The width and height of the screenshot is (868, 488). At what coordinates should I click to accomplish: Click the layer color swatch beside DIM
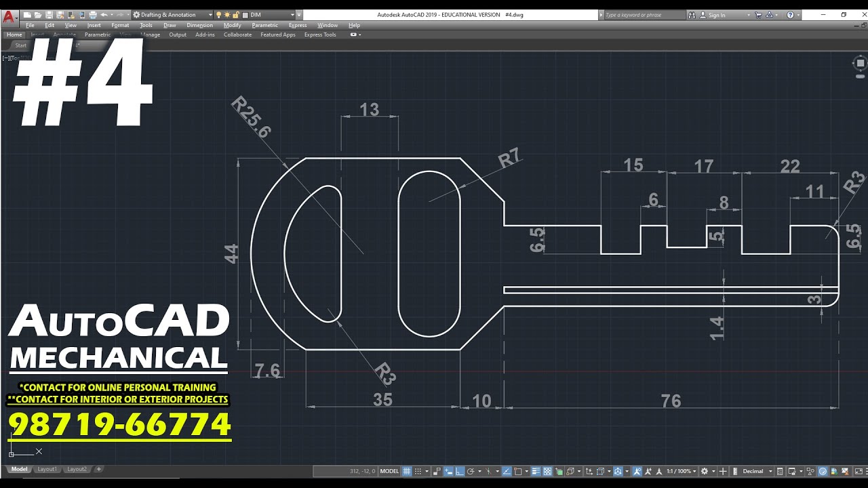(245, 14)
